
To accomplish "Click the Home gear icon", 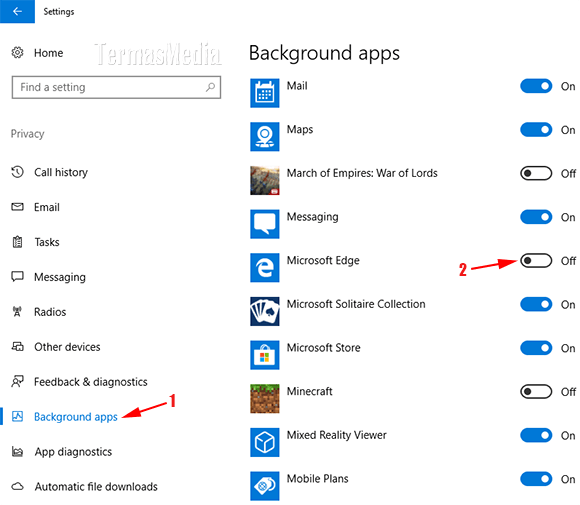I will coord(17,53).
